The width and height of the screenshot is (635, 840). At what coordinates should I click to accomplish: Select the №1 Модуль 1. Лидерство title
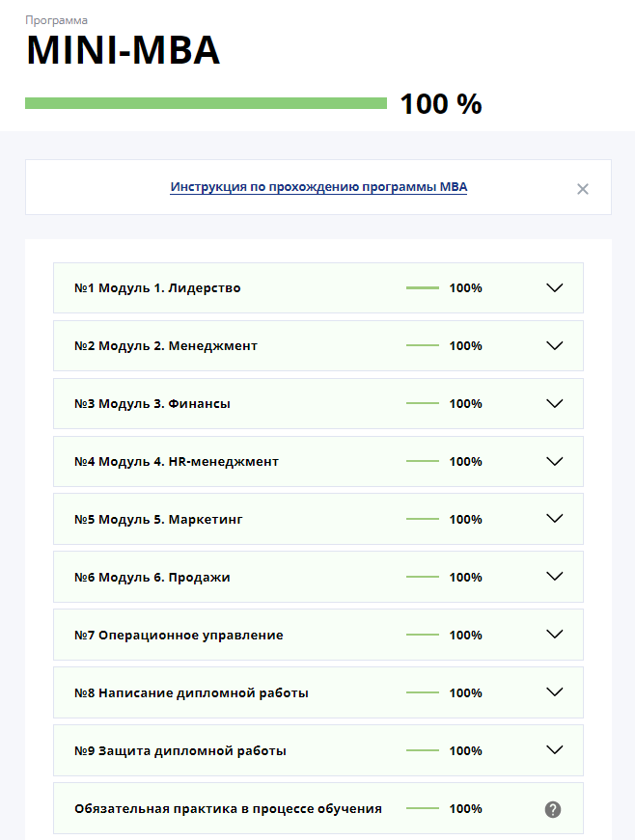157,288
